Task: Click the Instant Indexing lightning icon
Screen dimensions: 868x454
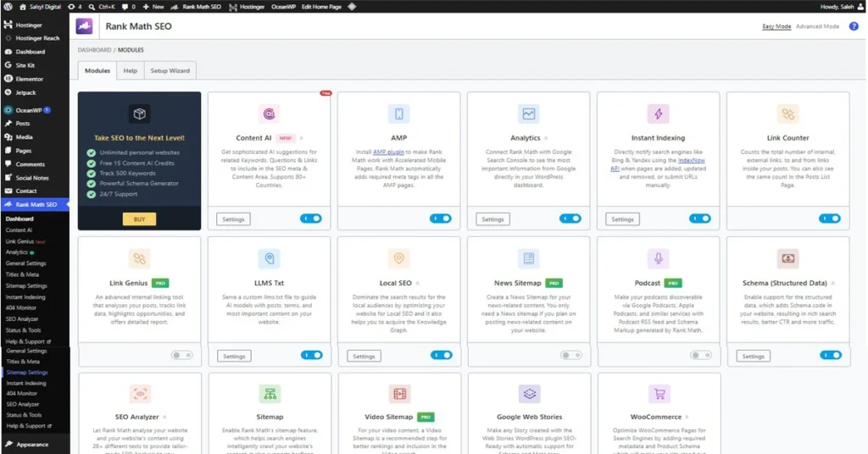Action: 658,113
